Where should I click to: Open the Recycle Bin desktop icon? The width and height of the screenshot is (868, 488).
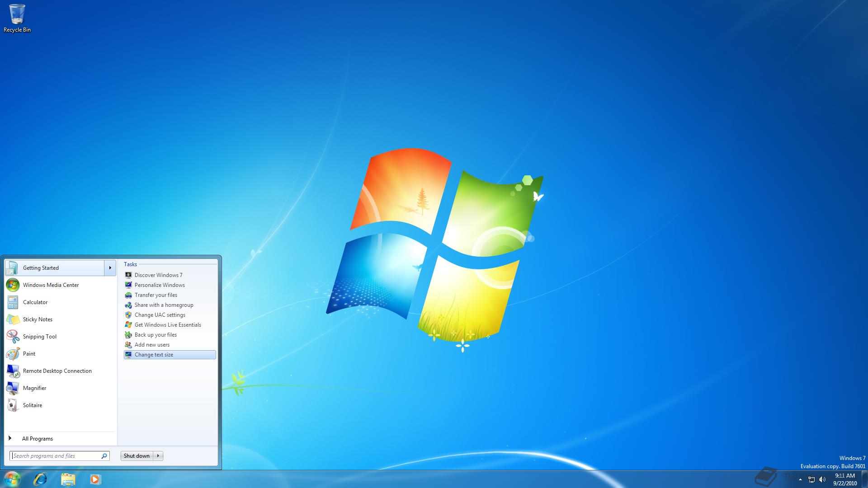pyautogui.click(x=17, y=18)
